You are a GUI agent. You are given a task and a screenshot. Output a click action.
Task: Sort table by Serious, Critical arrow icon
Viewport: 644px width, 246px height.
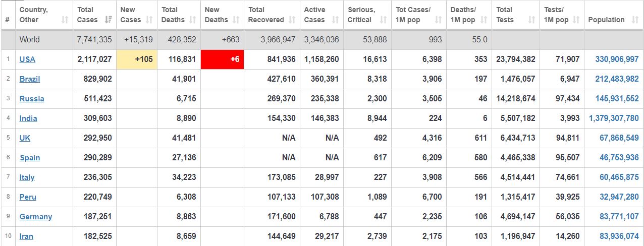tap(383, 20)
